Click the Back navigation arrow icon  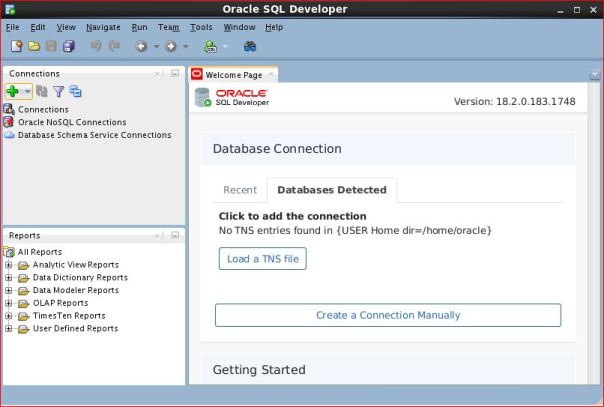click(141, 47)
